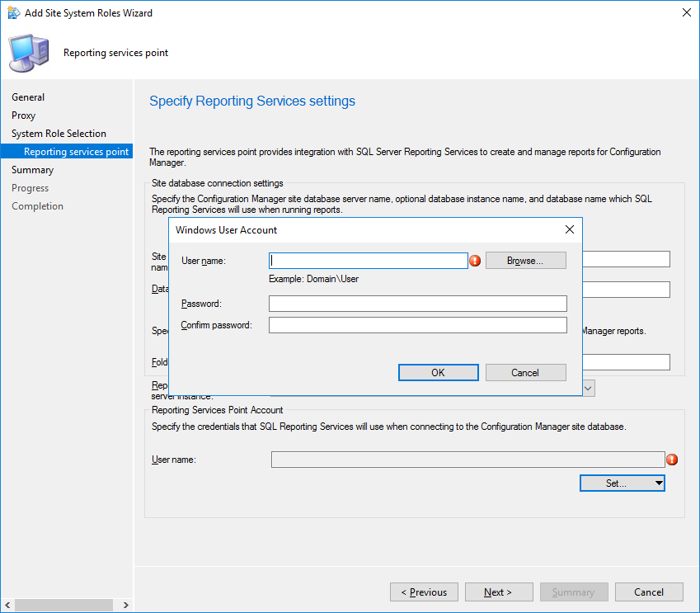Cancel the Windows User Account dialog
Screen dimensions: 700x613
point(525,372)
